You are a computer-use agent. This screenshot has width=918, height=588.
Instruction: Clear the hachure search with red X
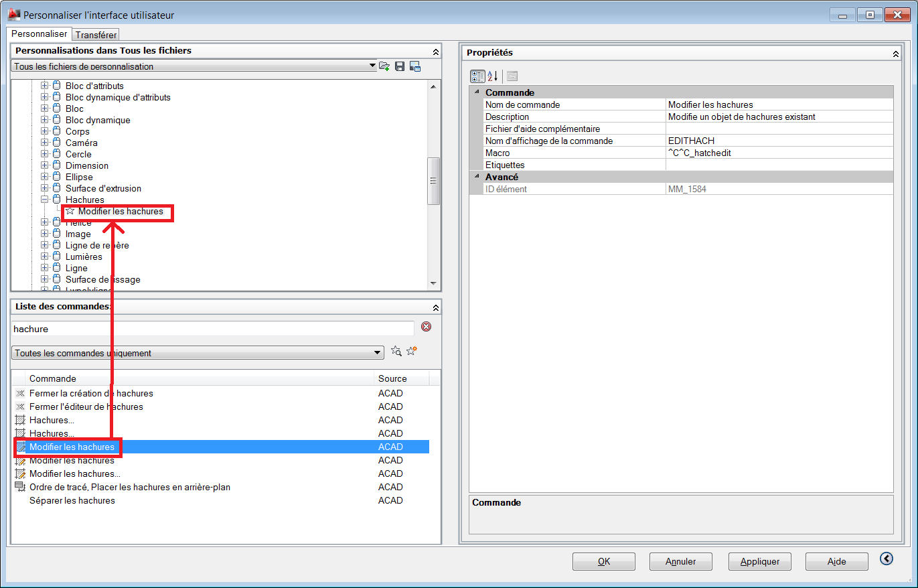point(426,327)
